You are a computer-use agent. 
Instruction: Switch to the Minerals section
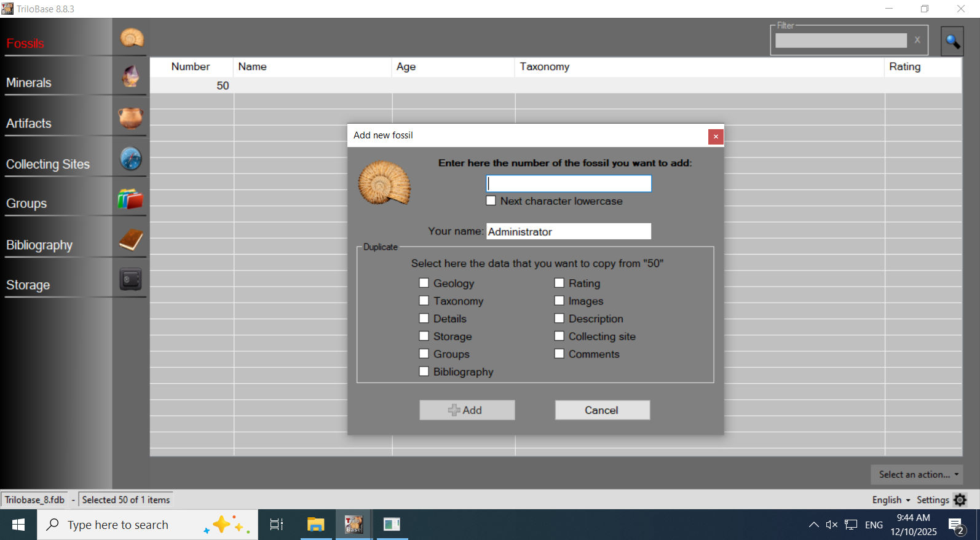coord(29,83)
